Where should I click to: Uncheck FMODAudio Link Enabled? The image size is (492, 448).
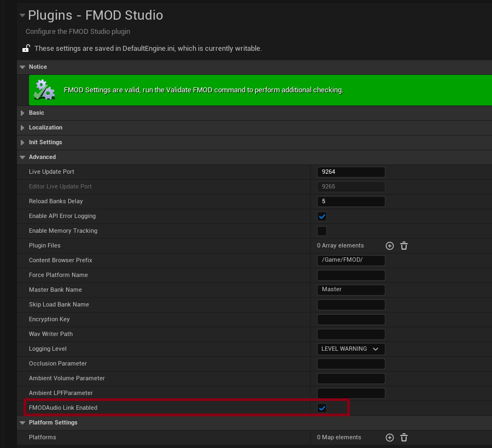pyautogui.click(x=322, y=408)
